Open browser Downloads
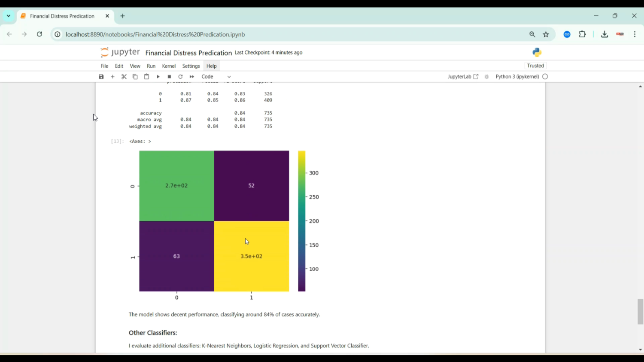644x362 pixels. (605, 34)
